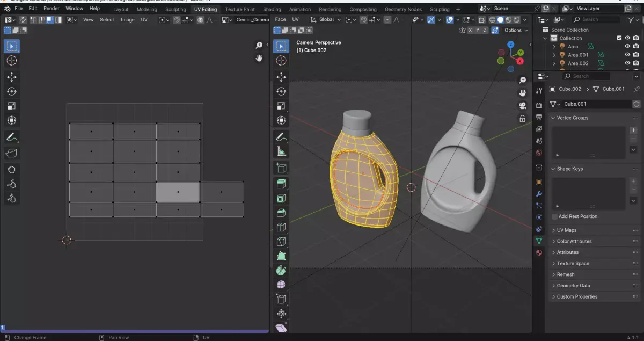Screen dimensions: 644x341
Task: Select the Annotate tool in UV editor
Action: coord(12,137)
